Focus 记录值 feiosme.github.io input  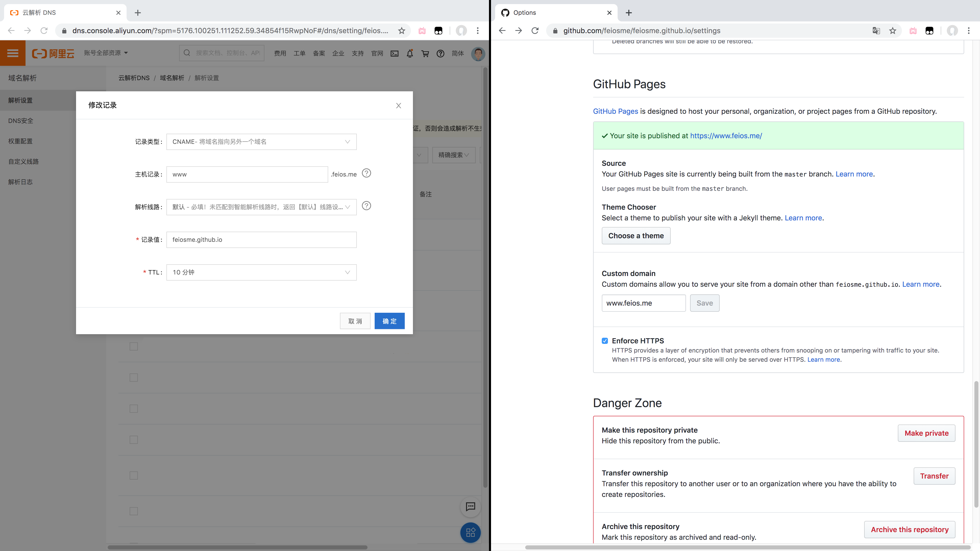pyautogui.click(x=261, y=240)
